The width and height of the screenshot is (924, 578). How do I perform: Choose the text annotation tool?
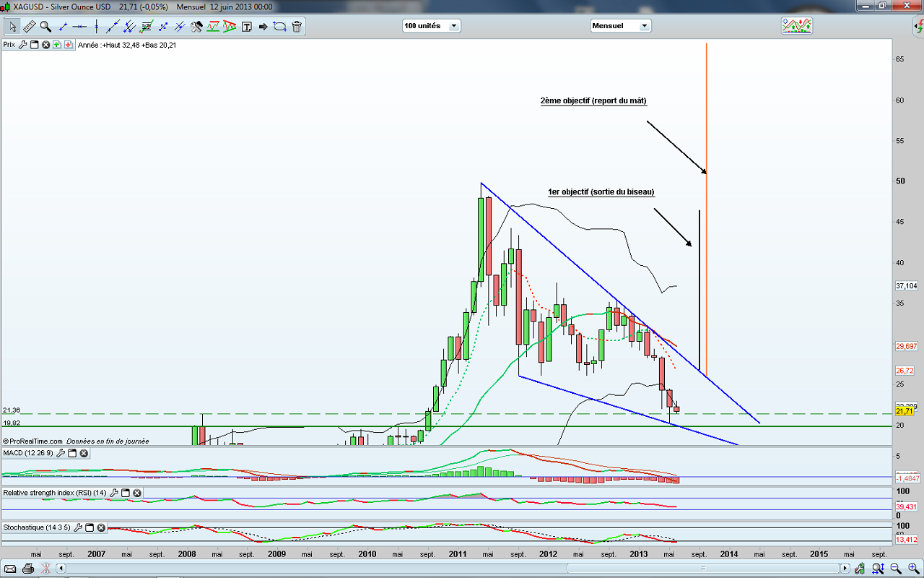point(247,27)
